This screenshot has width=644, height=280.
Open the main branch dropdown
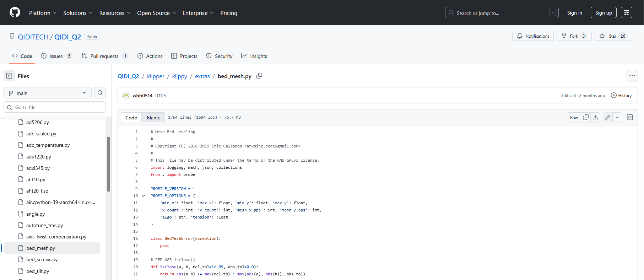[x=48, y=93]
